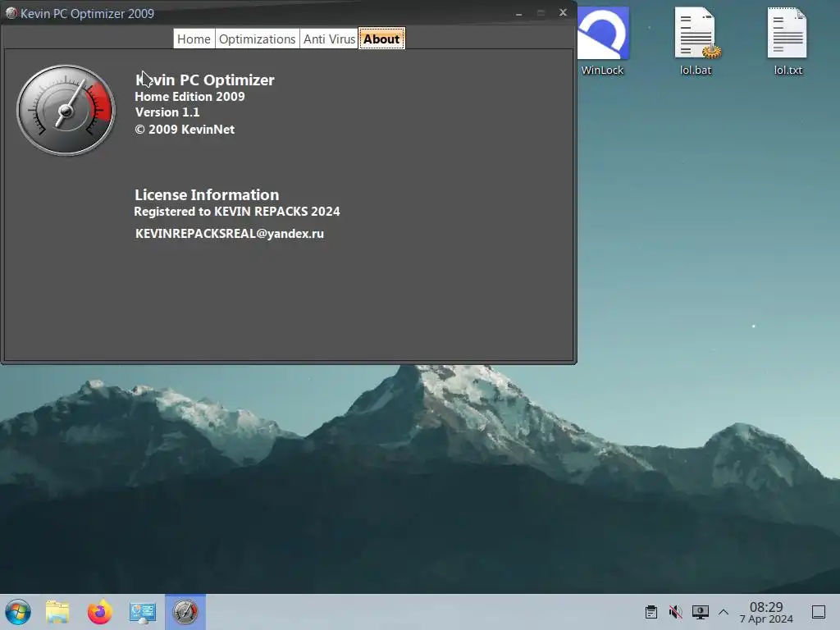This screenshot has height=630, width=840.
Task: Click the show desktop button
Action: pyautogui.click(x=819, y=612)
